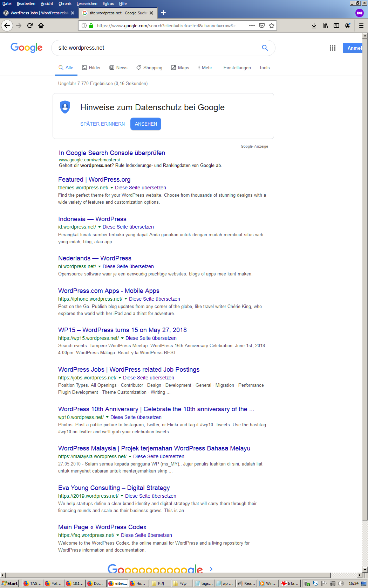Viewport: 368px width, 588px height.
Task: Save page to Pocket icon
Action: pos(262,26)
